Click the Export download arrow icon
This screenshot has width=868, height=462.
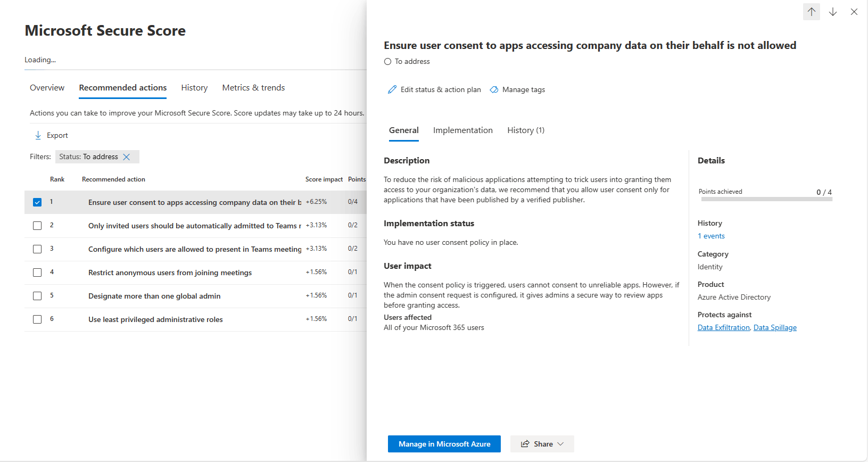[x=38, y=135]
